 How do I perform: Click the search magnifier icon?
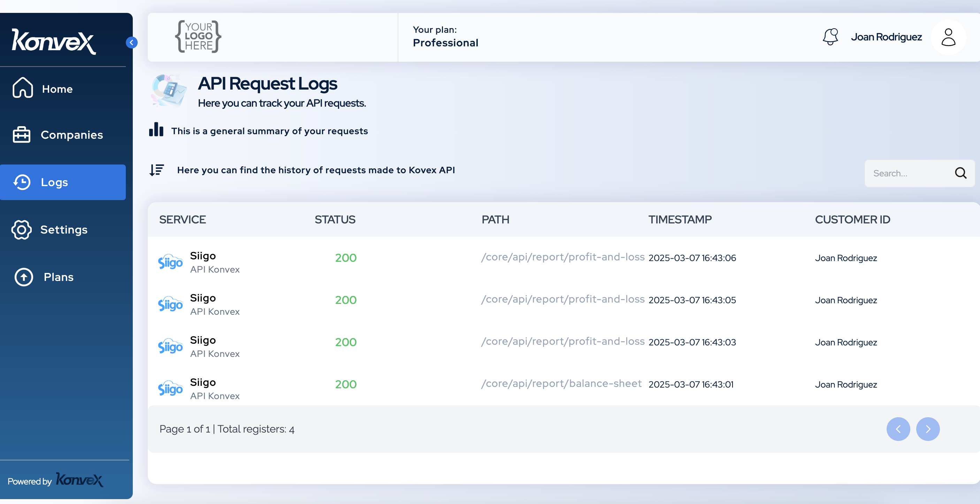(960, 173)
